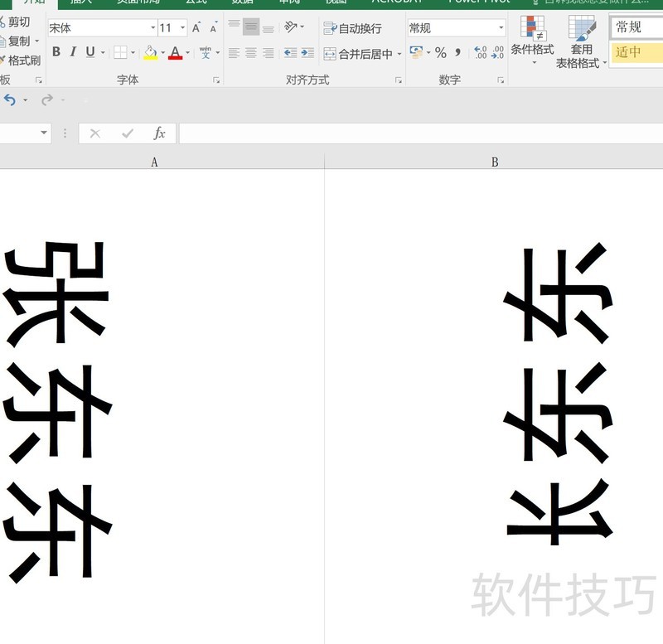663x644 pixels.
Task: Click the red font color icon
Action: [175, 52]
